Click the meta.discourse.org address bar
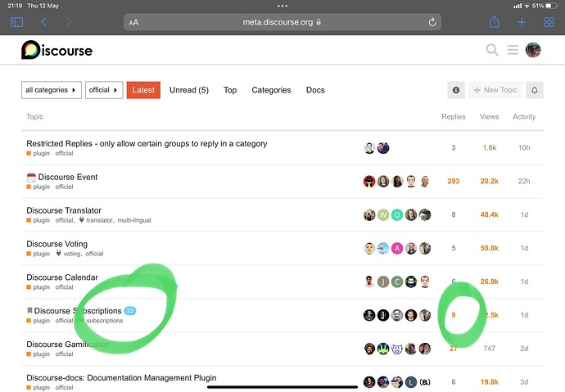Screen dimensions: 565x392 point(282,22)
